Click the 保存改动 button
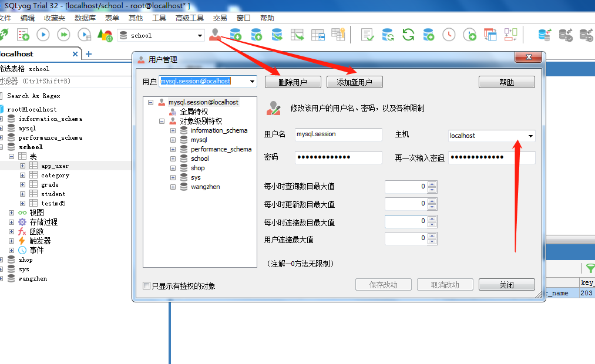The width and height of the screenshot is (595, 364). point(384,284)
